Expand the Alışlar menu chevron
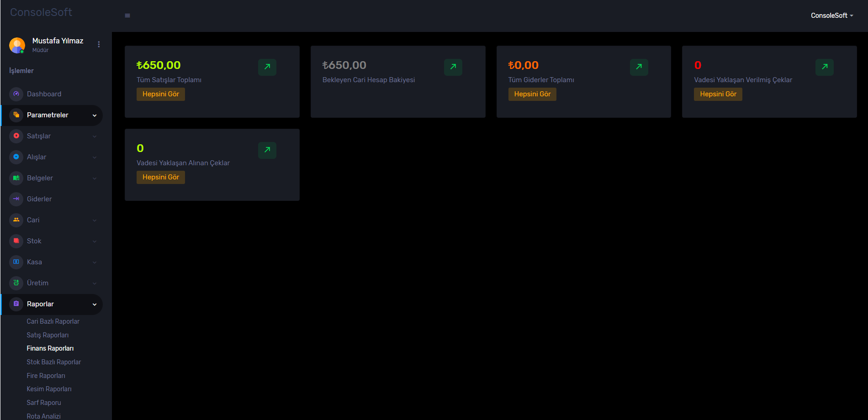868x420 pixels. click(x=95, y=157)
